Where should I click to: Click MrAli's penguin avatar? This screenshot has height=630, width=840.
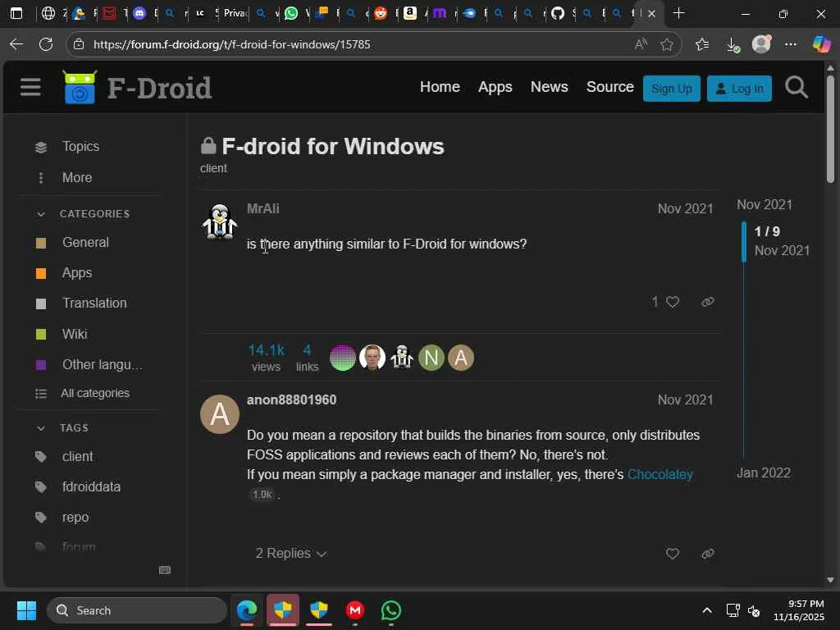pyautogui.click(x=220, y=221)
